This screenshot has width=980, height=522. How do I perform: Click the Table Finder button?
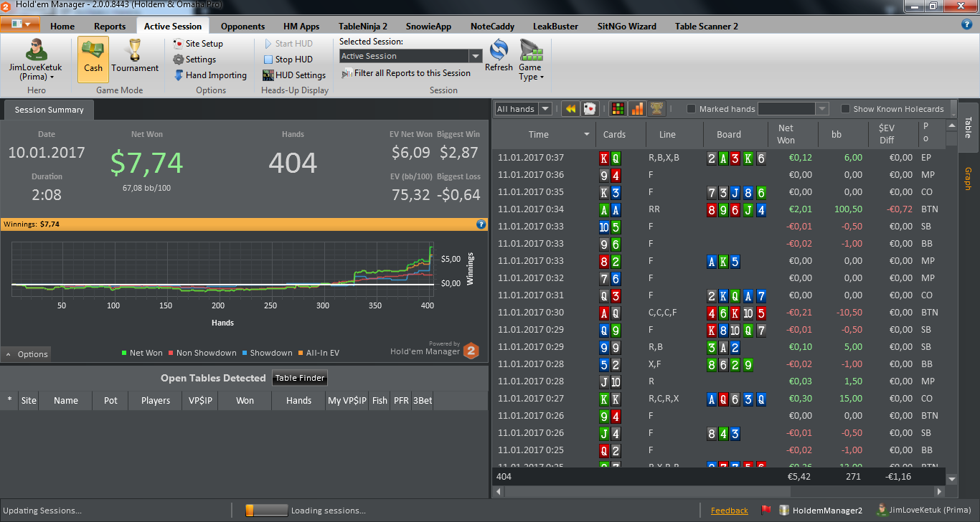pyautogui.click(x=300, y=378)
